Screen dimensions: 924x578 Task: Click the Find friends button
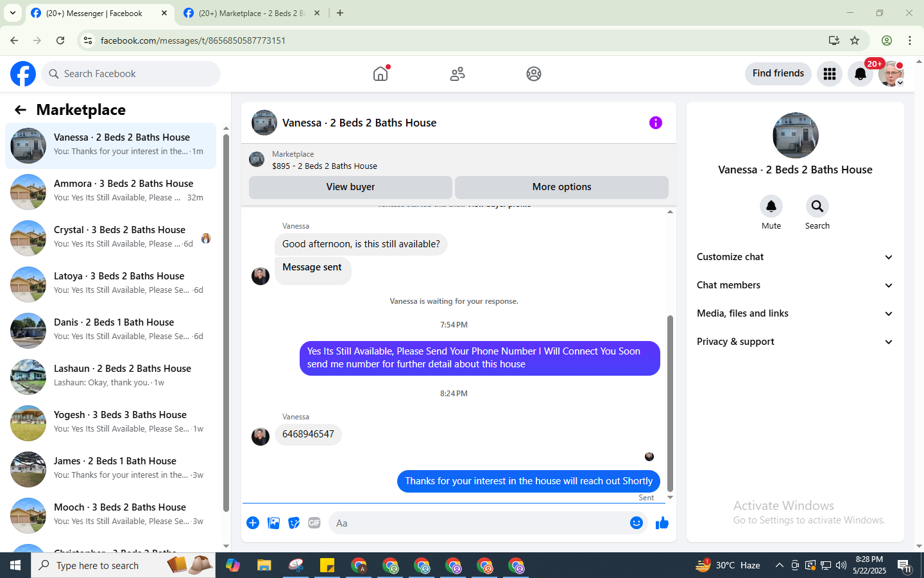pos(778,73)
